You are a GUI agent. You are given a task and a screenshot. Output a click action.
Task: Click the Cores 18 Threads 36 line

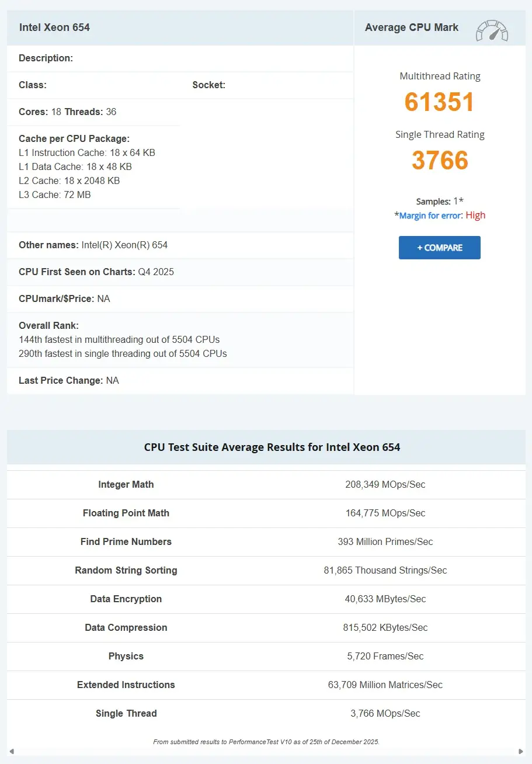pos(68,112)
